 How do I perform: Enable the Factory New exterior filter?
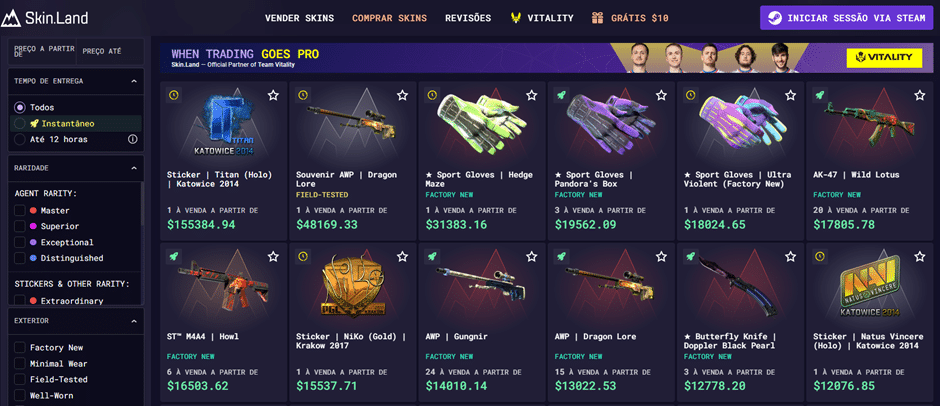tap(20, 348)
